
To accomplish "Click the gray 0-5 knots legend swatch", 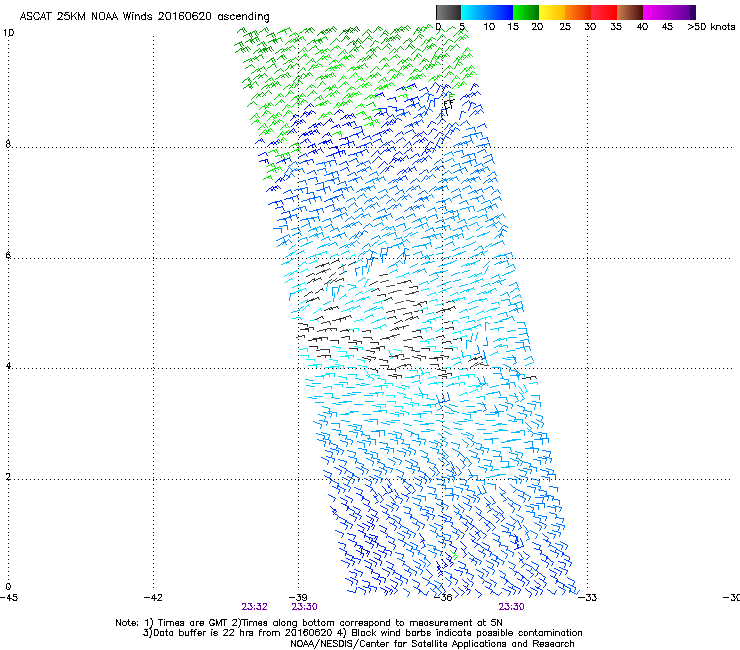I will (448, 12).
